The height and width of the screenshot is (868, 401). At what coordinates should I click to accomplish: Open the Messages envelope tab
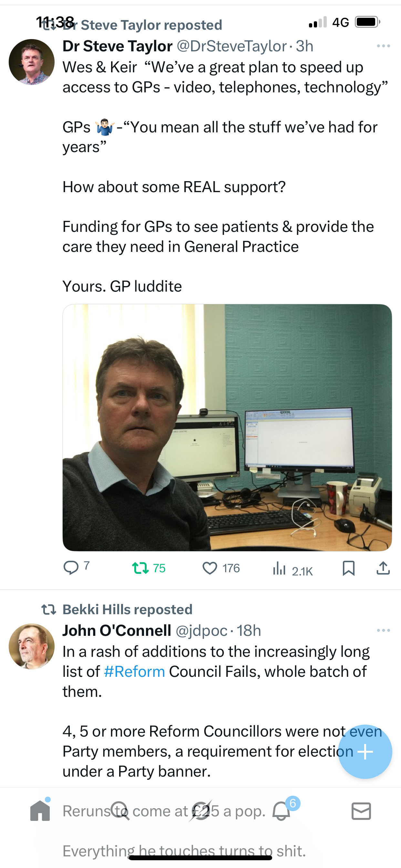[361, 811]
